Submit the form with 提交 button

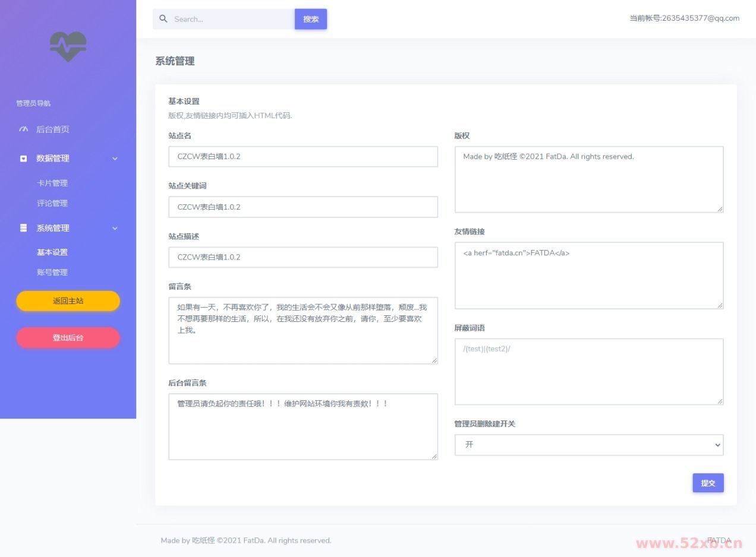click(707, 483)
